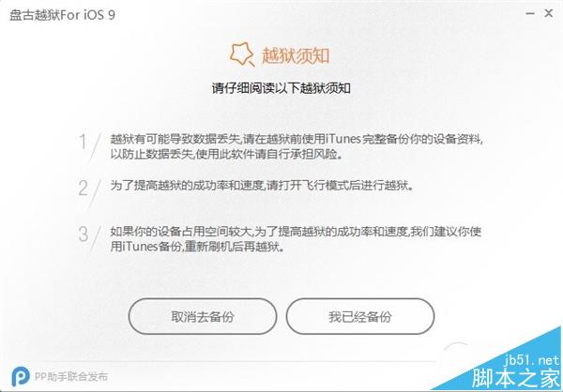563x392 pixels.
Task: Click notice text about 飞行模式
Action: [262, 186]
